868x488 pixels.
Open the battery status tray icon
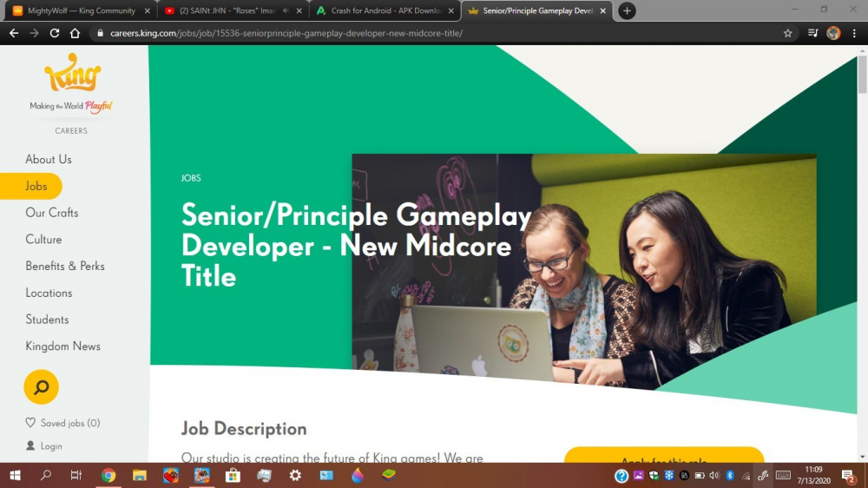coord(700,475)
